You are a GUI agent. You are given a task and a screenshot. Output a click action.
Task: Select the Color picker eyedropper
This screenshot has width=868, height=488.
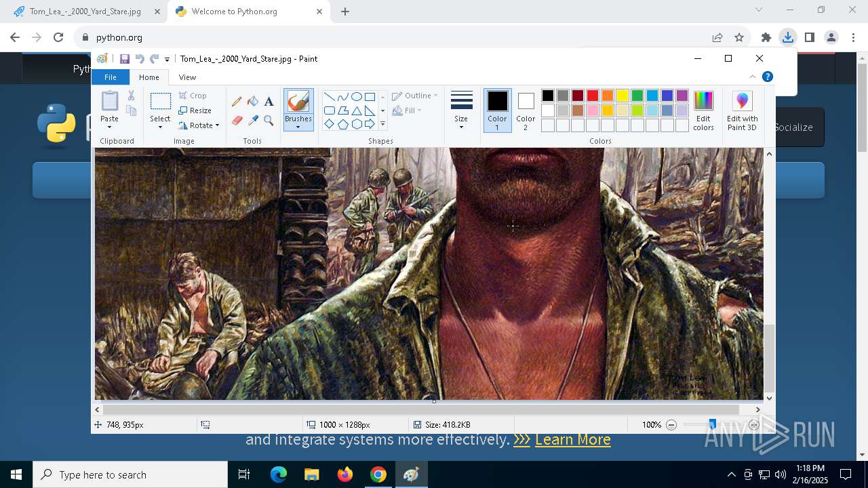pyautogui.click(x=253, y=121)
